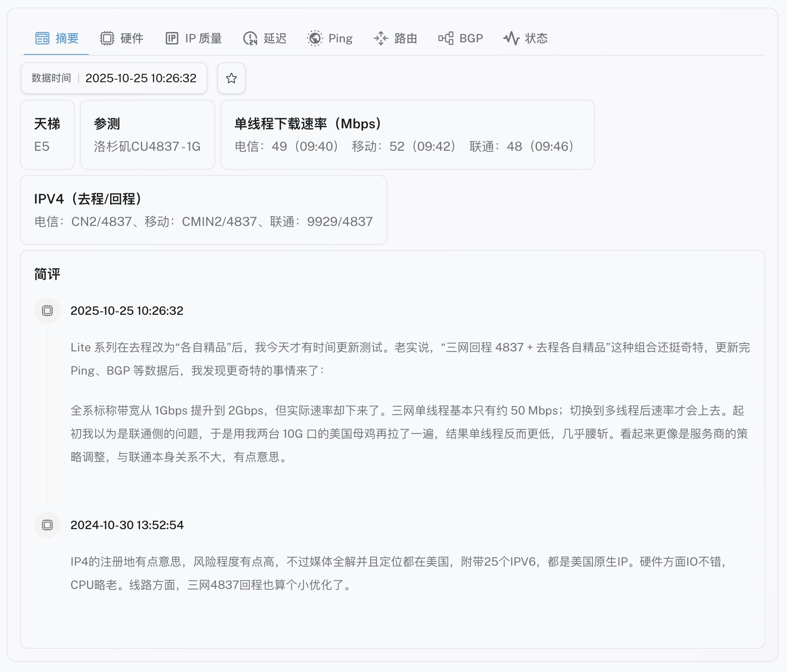
Task: Click the 硬件 tab's chip icon
Action: click(x=107, y=38)
